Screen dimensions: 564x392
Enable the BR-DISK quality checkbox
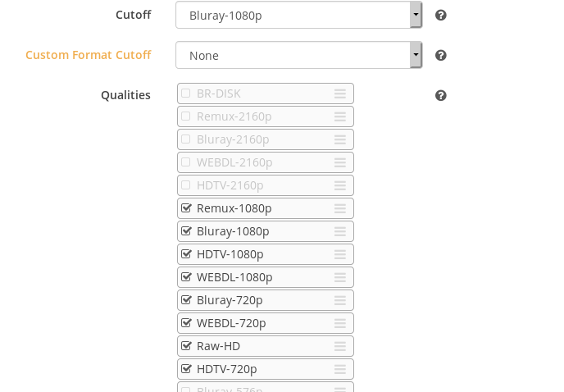[x=186, y=93]
